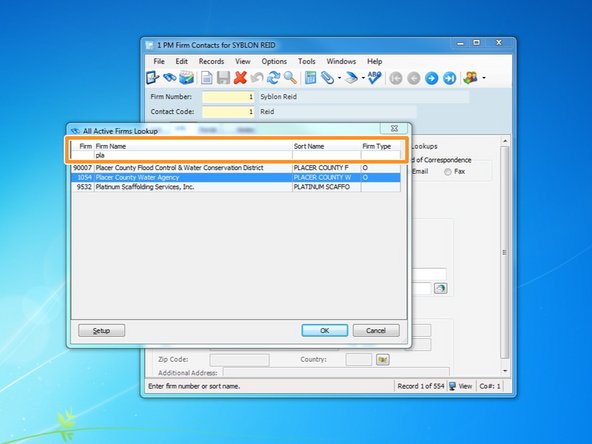Close the All Active Firms Lookup dialog

[394, 128]
